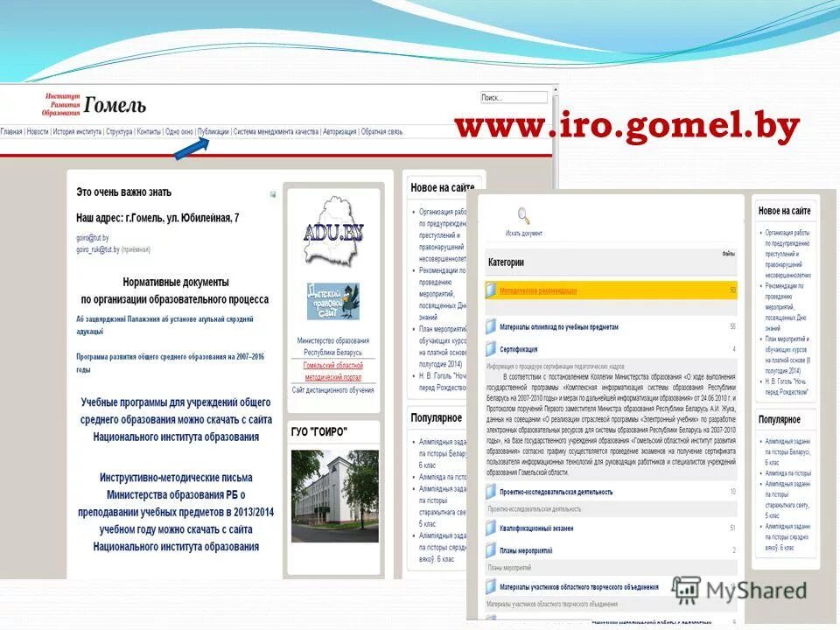Open Программа развития общего среднего образования link

click(x=170, y=362)
